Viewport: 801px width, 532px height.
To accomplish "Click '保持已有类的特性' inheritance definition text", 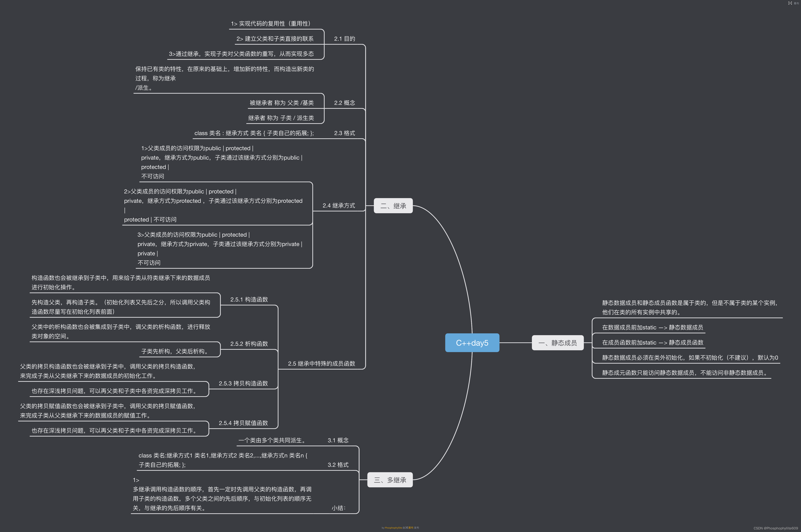I will pos(224,78).
